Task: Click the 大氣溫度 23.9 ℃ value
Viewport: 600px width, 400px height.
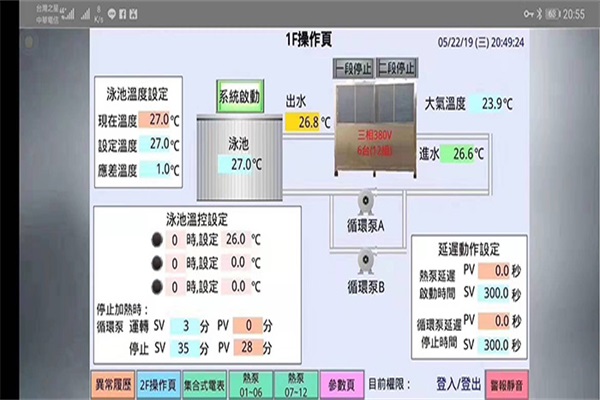Action: pos(488,103)
